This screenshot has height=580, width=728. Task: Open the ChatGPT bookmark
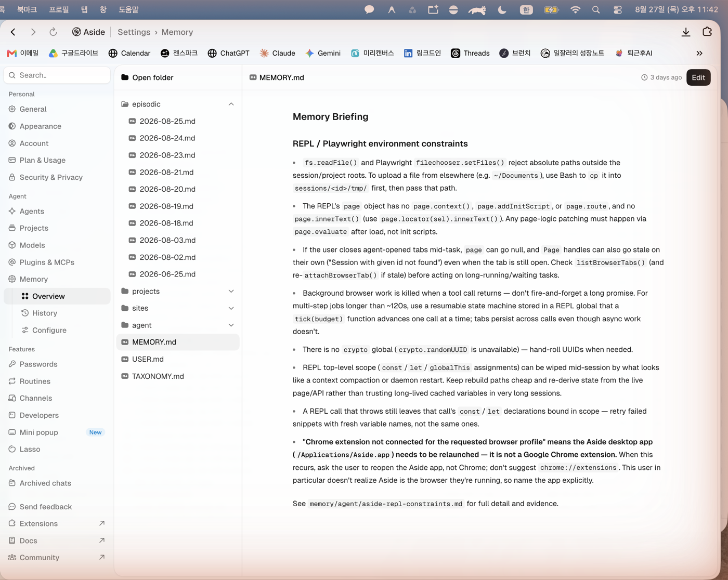tap(228, 53)
